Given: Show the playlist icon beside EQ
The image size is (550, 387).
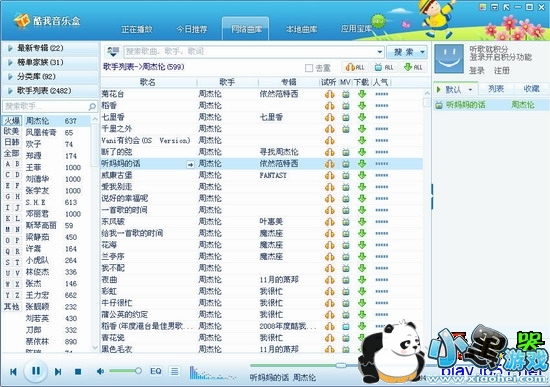Looking at the screenshot, I should point(174,371).
